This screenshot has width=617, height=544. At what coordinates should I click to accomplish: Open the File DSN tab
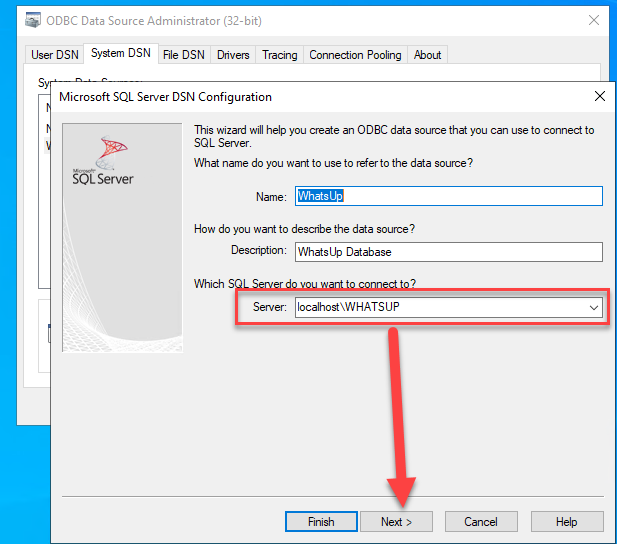[x=184, y=55]
